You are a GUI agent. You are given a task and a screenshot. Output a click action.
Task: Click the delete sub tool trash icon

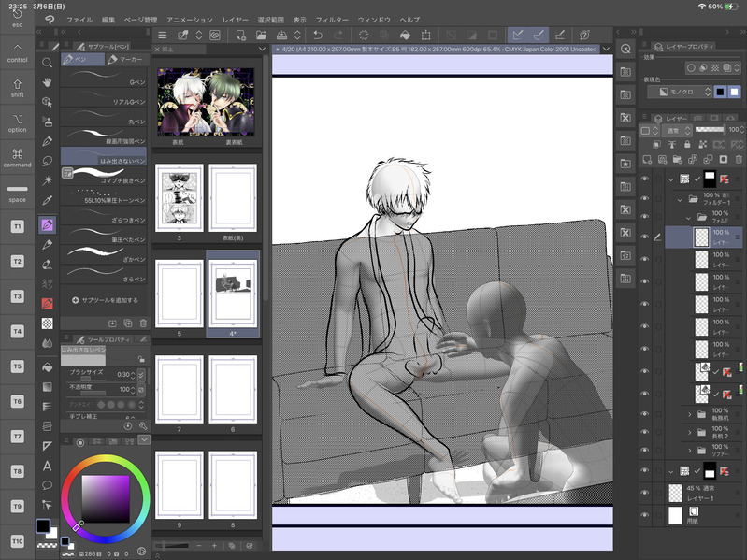(x=143, y=323)
